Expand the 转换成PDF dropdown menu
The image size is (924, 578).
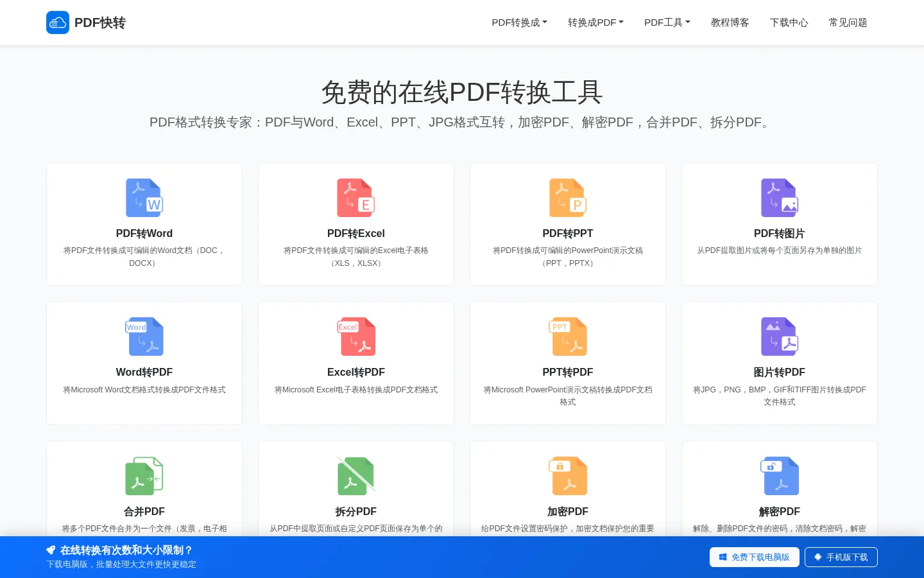click(595, 22)
